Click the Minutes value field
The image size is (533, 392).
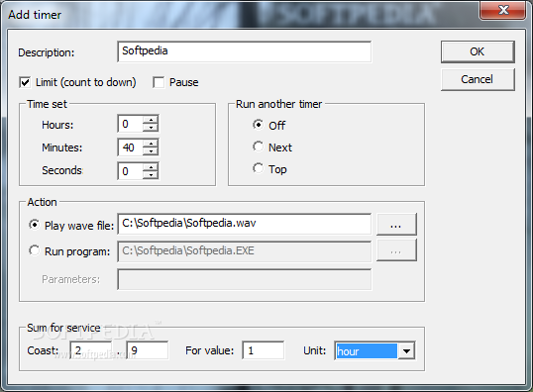point(130,147)
